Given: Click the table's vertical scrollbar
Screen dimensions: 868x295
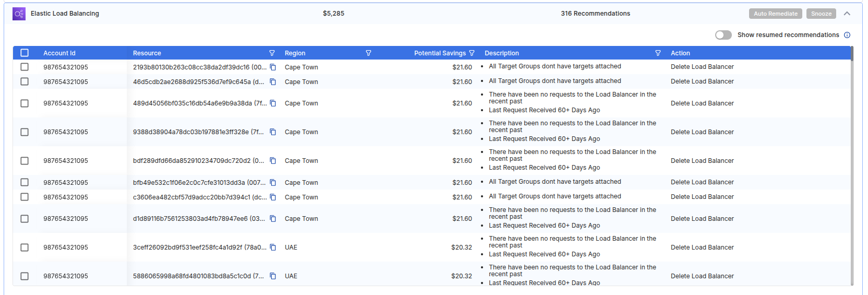Looking at the screenshot, I should pyautogui.click(x=852, y=157).
